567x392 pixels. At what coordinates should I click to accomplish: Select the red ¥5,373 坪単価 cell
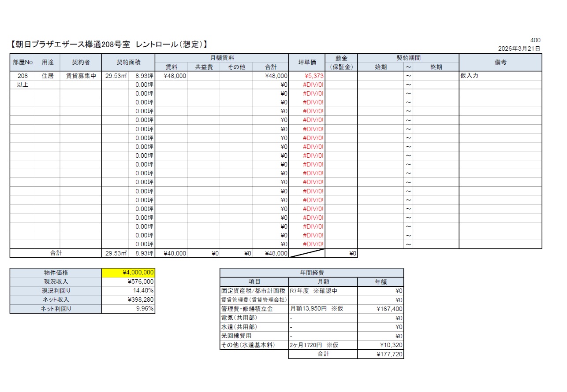tap(306, 76)
